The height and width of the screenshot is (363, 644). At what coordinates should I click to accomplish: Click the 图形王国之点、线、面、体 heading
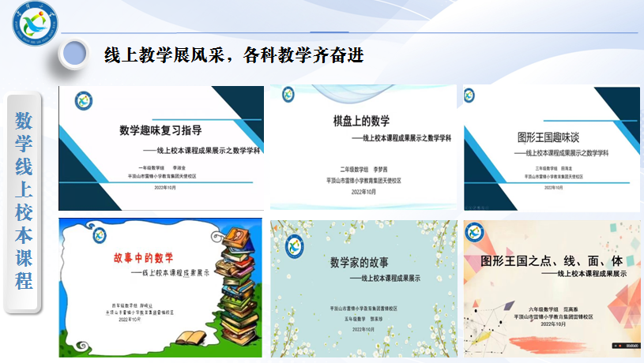point(552,260)
